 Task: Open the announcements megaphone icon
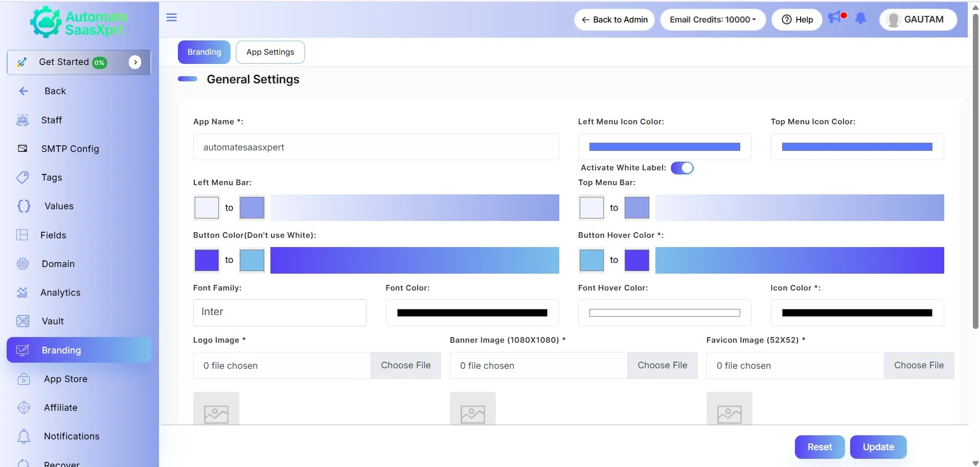point(835,17)
